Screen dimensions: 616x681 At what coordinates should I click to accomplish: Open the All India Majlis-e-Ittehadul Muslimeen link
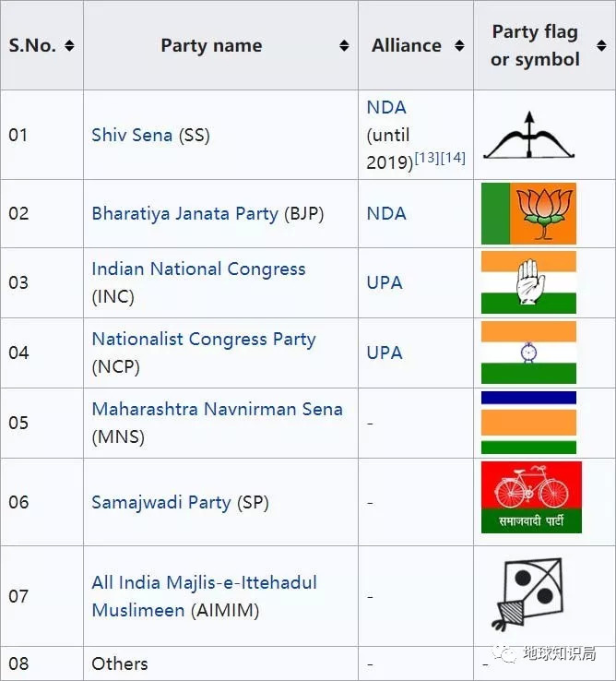pyautogui.click(x=204, y=582)
